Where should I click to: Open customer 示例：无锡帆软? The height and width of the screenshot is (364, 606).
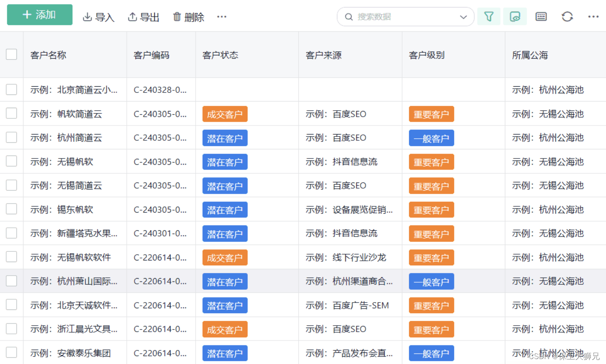pos(62,162)
